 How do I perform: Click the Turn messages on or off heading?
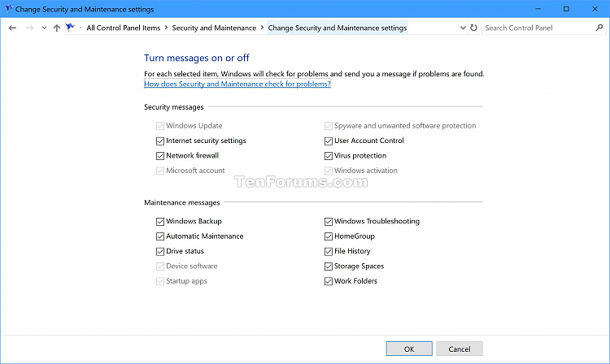click(197, 58)
